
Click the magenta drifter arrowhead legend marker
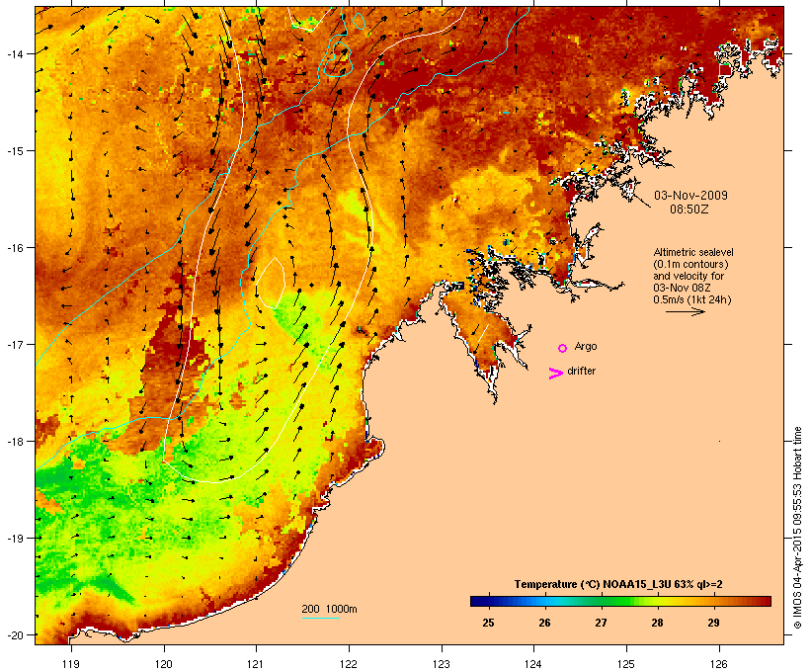[555, 374]
